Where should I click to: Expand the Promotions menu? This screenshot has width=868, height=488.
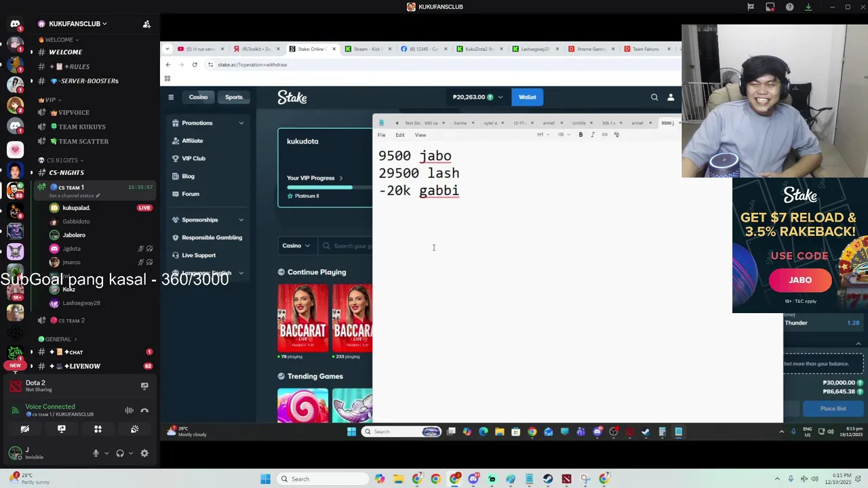click(208, 123)
